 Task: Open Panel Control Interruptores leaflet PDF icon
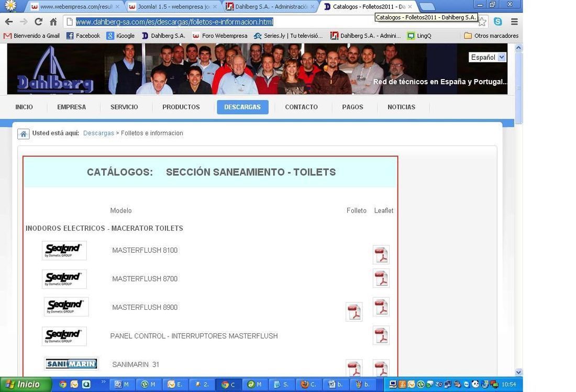pos(381,335)
